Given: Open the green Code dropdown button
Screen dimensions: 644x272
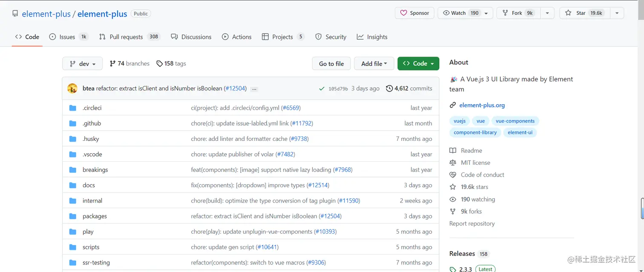Looking at the screenshot, I should point(418,64).
